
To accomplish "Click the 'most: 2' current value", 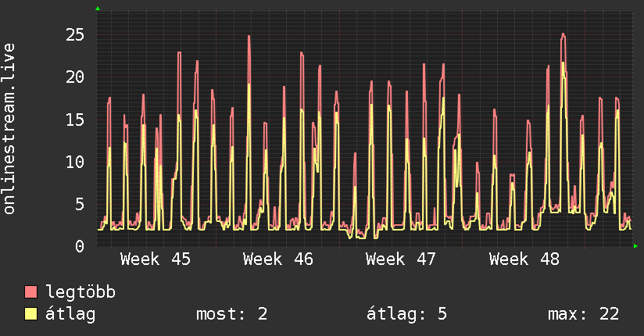I will pyautogui.click(x=231, y=314).
